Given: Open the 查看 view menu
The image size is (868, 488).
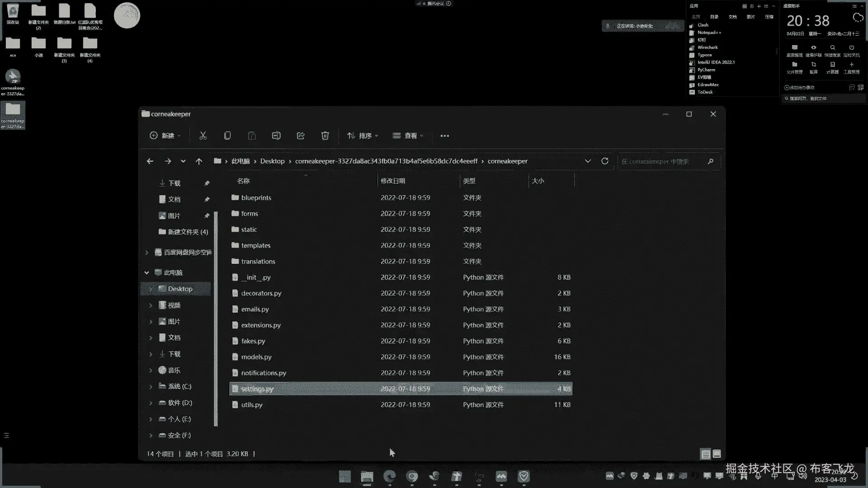Looking at the screenshot, I should [x=408, y=136].
